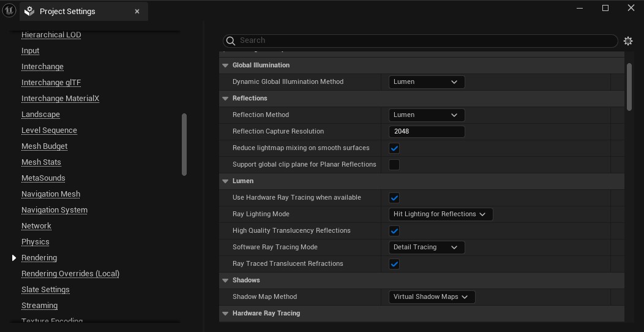
Task: Open the Streaming settings category
Action: pyautogui.click(x=39, y=306)
